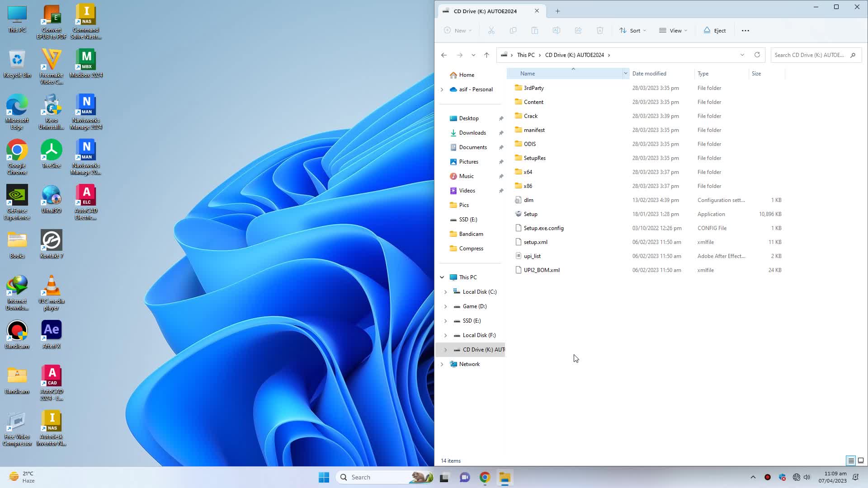
Task: Open Google Chrome from the taskbar
Action: [x=485, y=477]
